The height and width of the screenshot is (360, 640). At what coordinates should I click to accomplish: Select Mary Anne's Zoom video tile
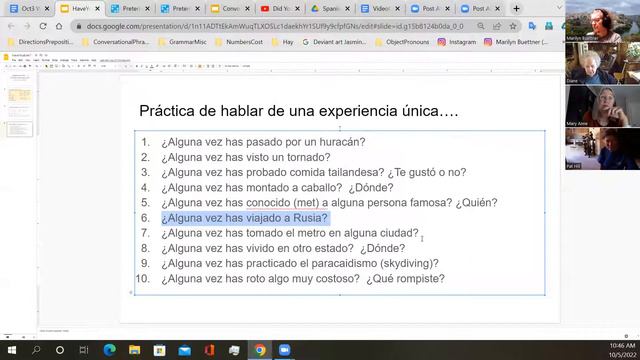click(x=602, y=106)
